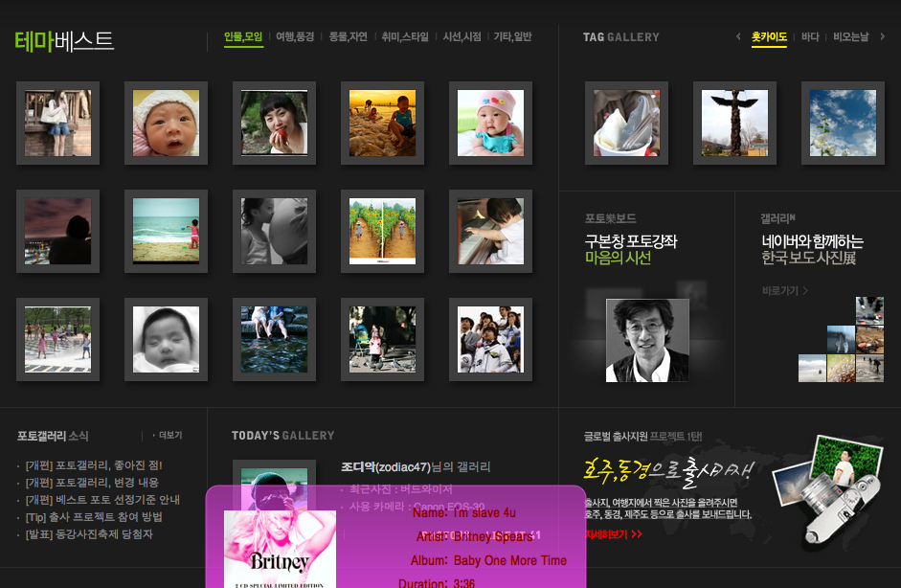Open the ice cream cup tag photo
This screenshot has width=901, height=588.
click(x=626, y=123)
